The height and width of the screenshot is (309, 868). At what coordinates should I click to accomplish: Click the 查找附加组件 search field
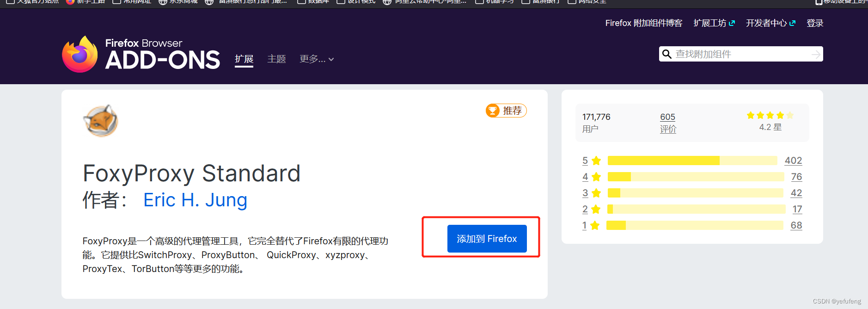[x=741, y=54]
